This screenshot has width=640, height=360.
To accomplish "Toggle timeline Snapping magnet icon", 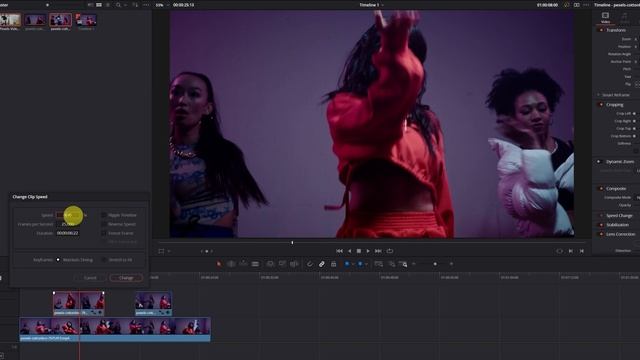I will (310, 264).
